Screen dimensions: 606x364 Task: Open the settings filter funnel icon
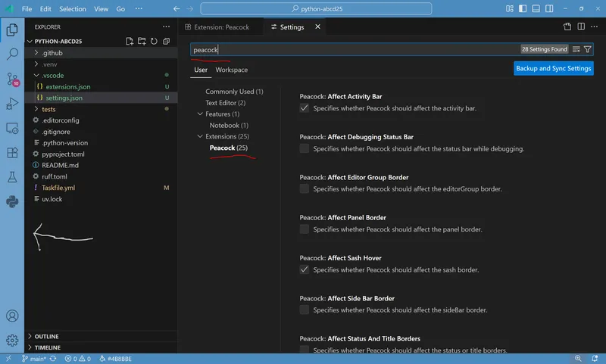pyautogui.click(x=588, y=49)
